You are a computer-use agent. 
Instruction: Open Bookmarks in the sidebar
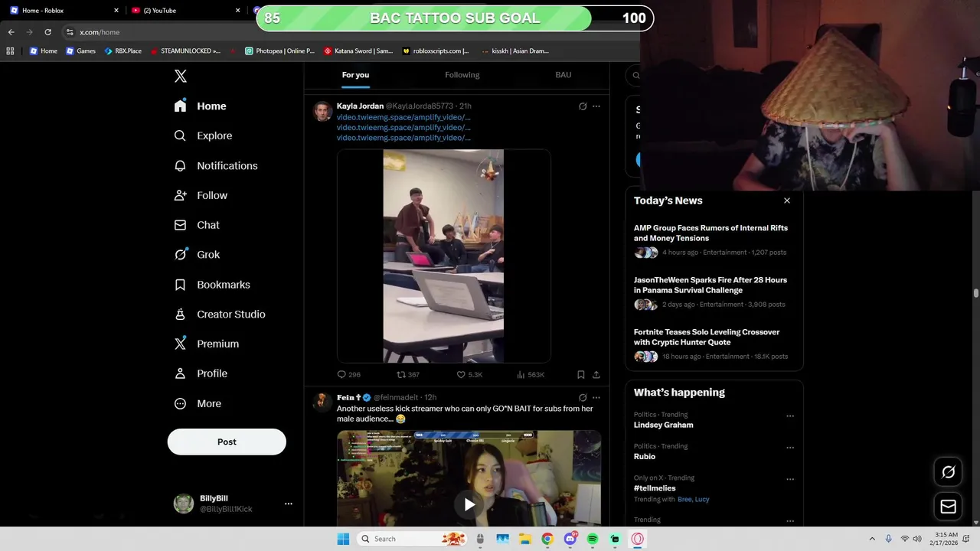[212, 285]
